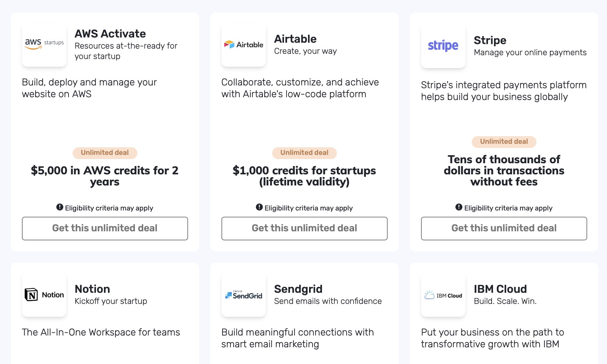Click the AWS startups logo
This screenshot has width=607, height=364.
(x=44, y=44)
